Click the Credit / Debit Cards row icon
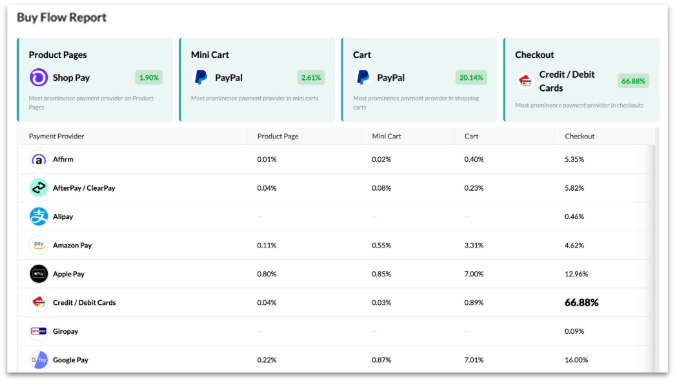The width and height of the screenshot is (675, 380). tap(39, 303)
